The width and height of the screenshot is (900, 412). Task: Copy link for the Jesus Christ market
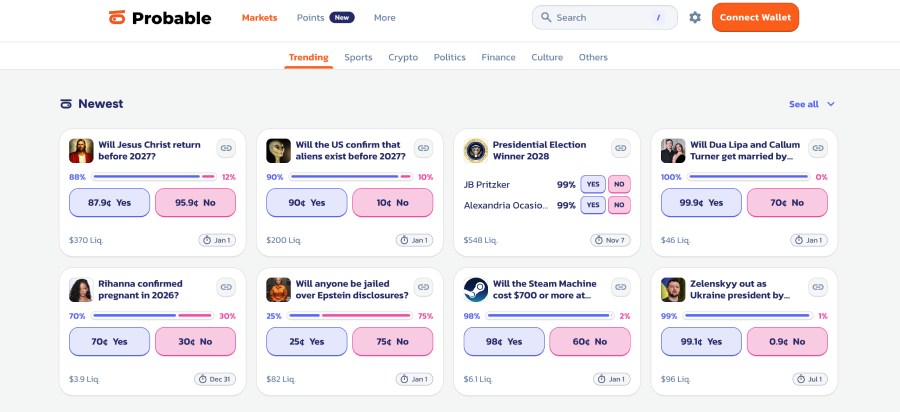click(226, 148)
